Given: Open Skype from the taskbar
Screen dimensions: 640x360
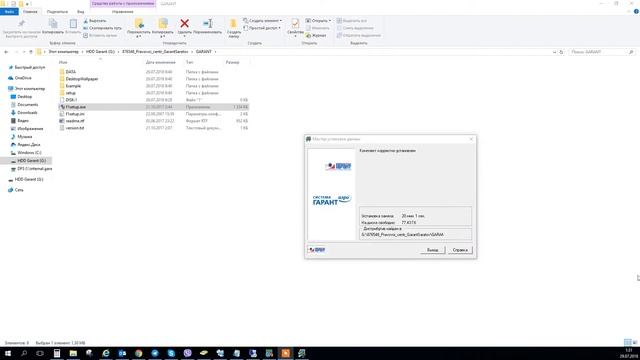Looking at the screenshot, I should pyautogui.click(x=171, y=353).
